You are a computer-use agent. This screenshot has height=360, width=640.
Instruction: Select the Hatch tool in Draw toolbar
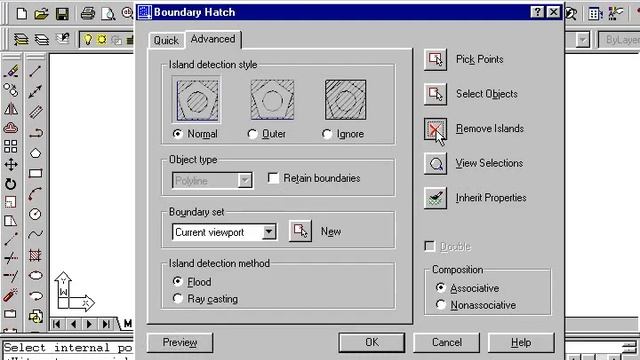coord(36,256)
